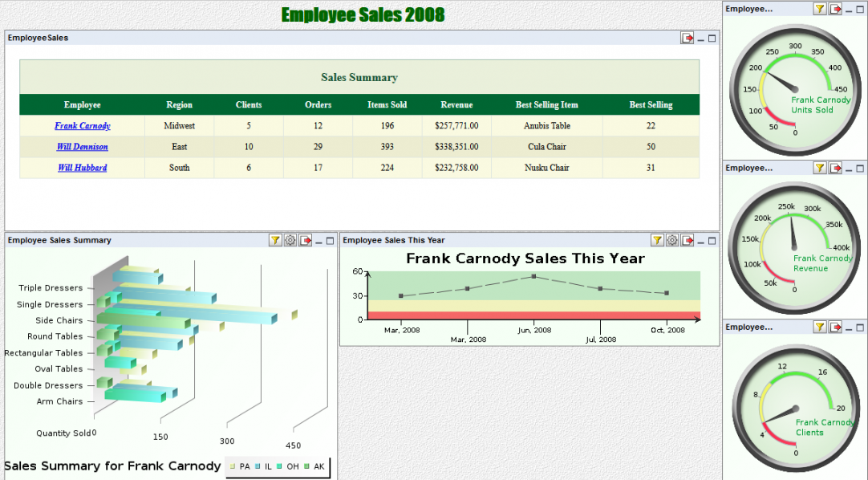Select the Will Hubbard link
The width and height of the screenshot is (868, 480).
click(x=83, y=168)
